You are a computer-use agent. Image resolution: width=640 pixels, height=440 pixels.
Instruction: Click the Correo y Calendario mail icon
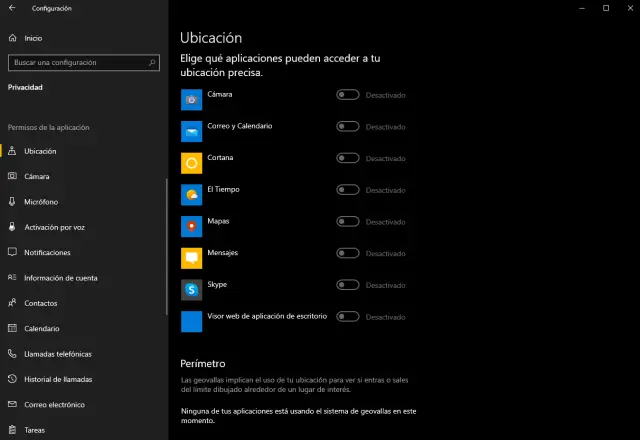(x=191, y=131)
